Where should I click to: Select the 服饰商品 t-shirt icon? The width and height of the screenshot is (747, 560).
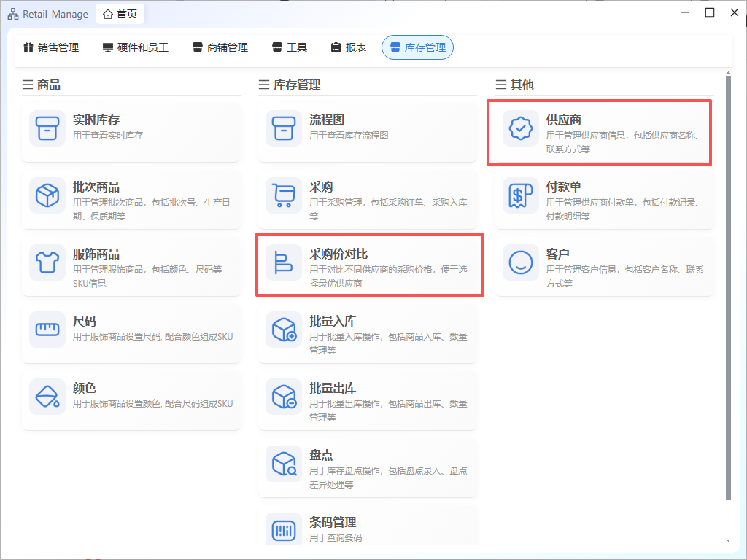click(x=47, y=262)
